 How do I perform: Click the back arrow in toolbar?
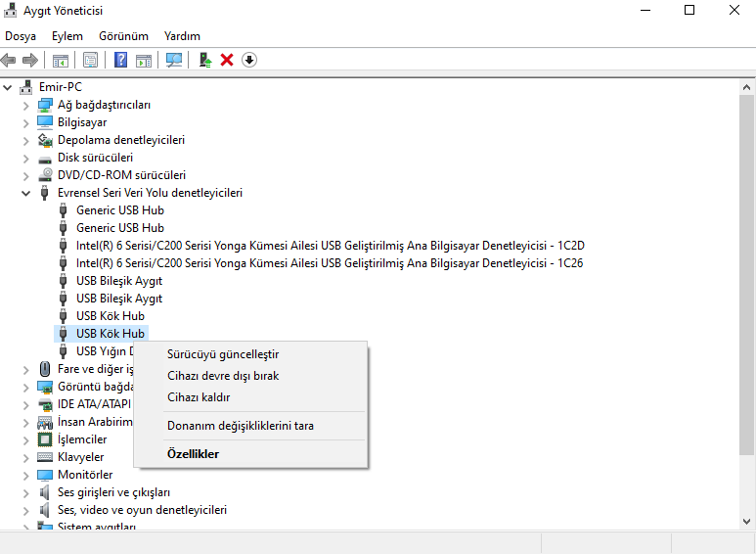coord(9,60)
